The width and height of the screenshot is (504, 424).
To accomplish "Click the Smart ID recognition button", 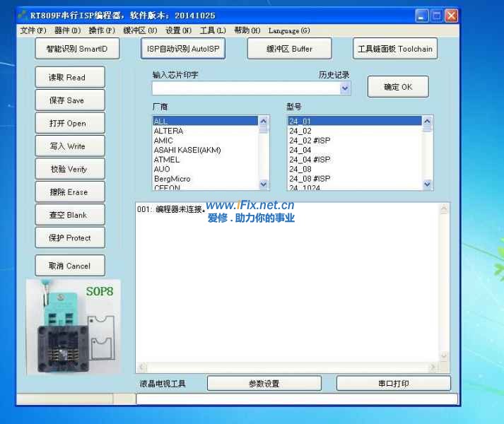I will 77,49.
